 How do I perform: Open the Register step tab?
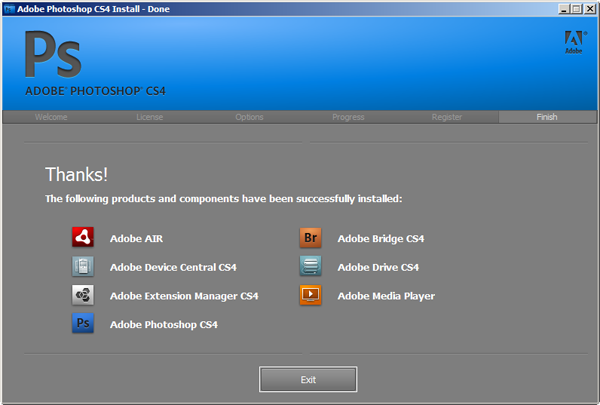point(447,117)
